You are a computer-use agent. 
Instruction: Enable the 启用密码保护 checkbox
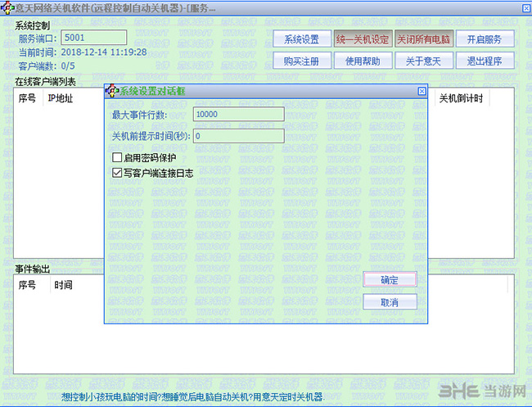(x=117, y=157)
